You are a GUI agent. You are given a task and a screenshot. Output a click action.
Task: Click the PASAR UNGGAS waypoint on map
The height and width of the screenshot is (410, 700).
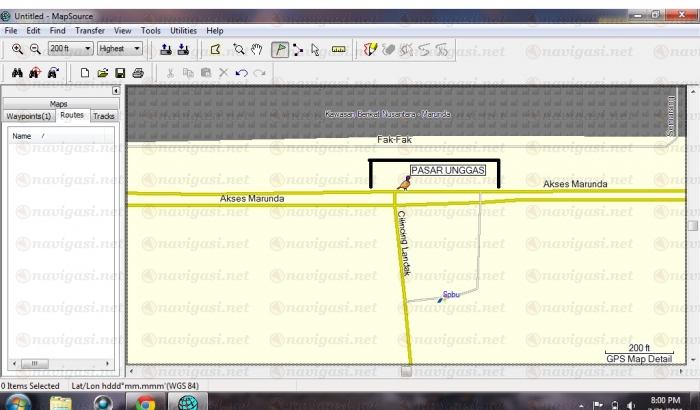click(403, 183)
